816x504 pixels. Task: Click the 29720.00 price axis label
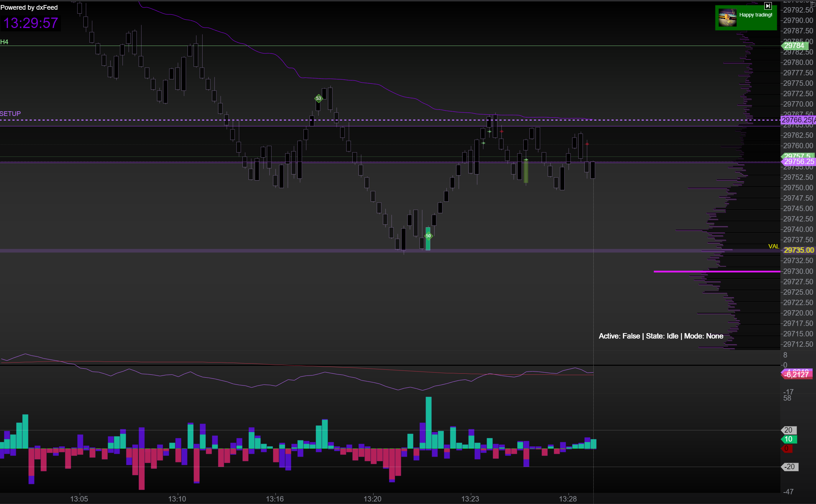coord(798,313)
